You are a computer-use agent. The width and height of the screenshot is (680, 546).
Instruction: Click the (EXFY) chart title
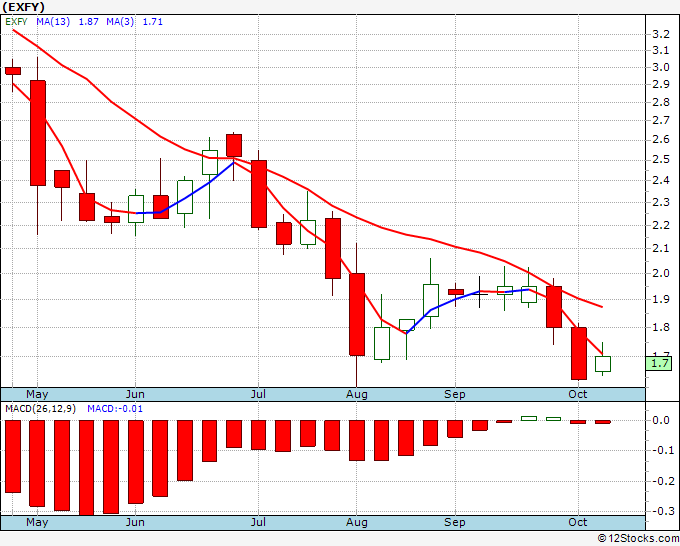click(23, 7)
